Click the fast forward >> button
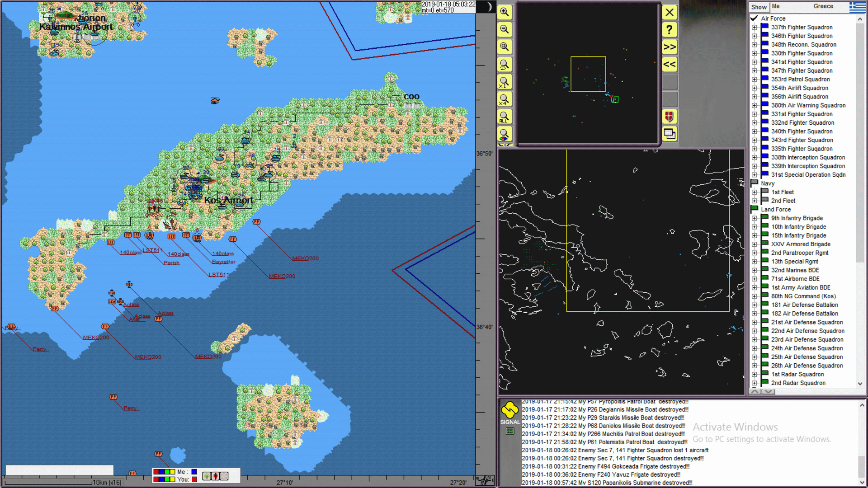The width and height of the screenshot is (868, 488). coord(670,47)
